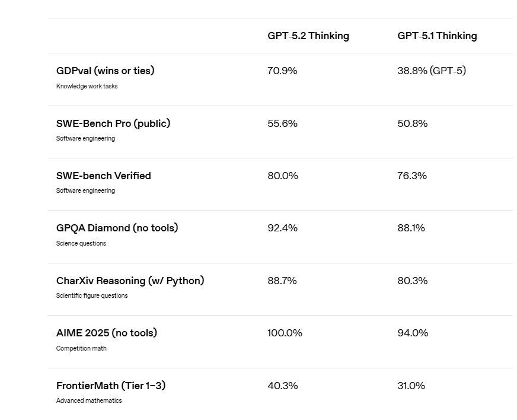Click the 31.0% FrontierMath value
Viewport: 517px width, 420px height.
point(411,386)
